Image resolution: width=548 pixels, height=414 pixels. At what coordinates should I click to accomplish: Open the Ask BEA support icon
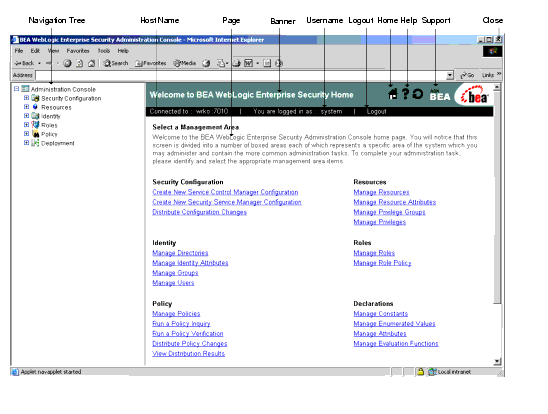pyautogui.click(x=440, y=95)
